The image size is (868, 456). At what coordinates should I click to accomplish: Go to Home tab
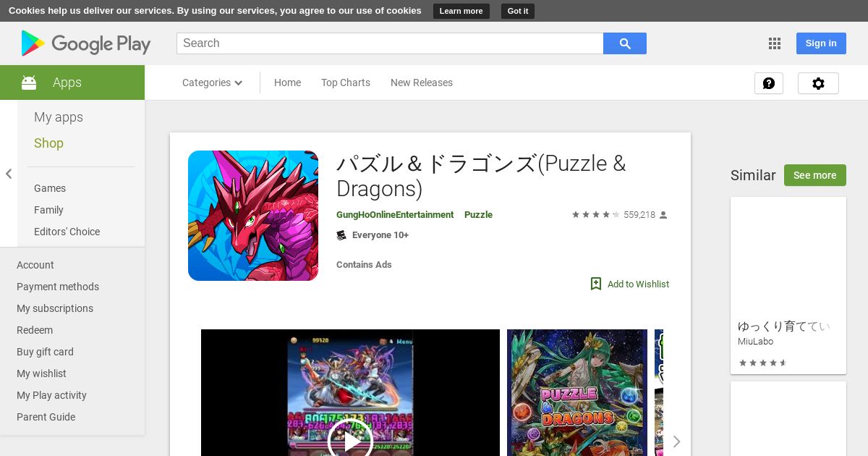[x=287, y=83]
